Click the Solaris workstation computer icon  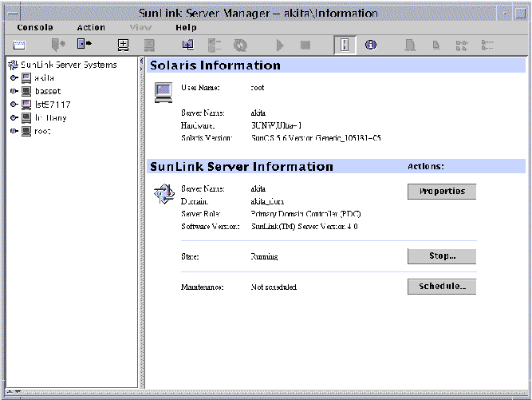click(x=164, y=93)
